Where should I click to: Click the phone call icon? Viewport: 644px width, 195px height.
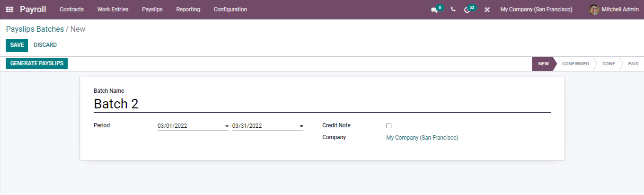coord(453,9)
